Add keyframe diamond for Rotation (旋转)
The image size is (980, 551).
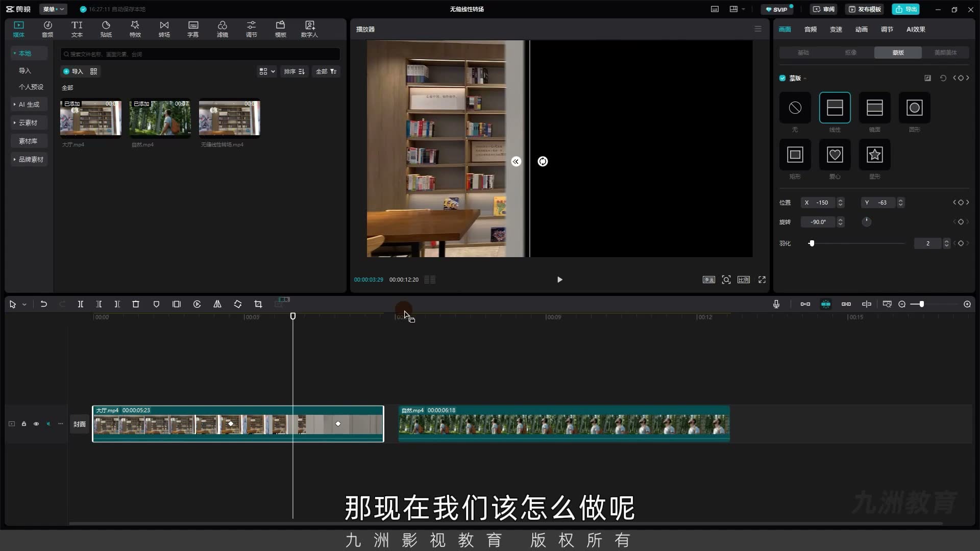(961, 222)
